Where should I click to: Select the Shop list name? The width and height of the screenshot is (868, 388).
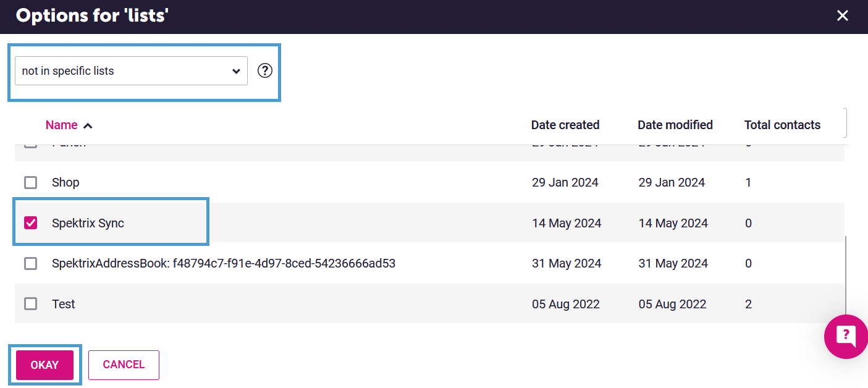[x=65, y=183]
